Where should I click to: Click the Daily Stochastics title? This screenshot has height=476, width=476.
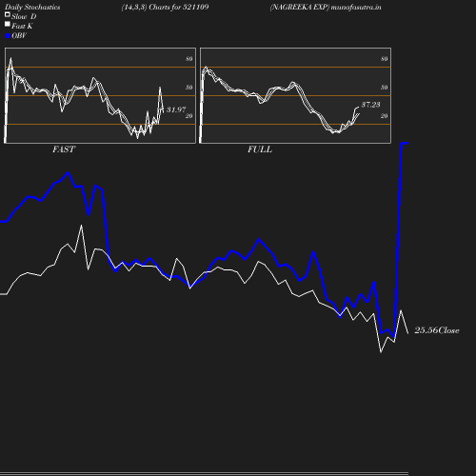(x=32, y=7)
